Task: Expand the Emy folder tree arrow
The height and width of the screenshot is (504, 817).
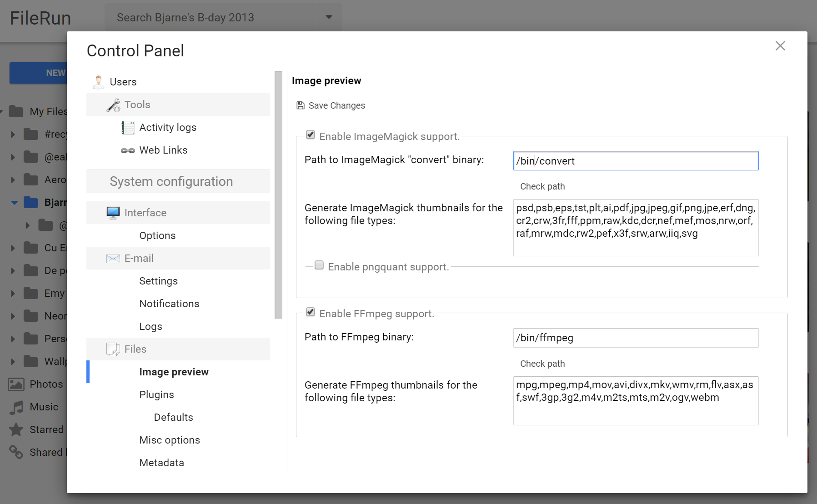Action: tap(13, 294)
